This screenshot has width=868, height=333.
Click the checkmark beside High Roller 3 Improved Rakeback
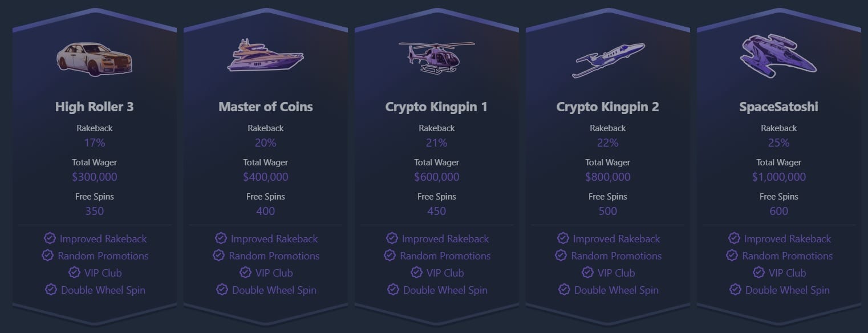pyautogui.click(x=50, y=238)
